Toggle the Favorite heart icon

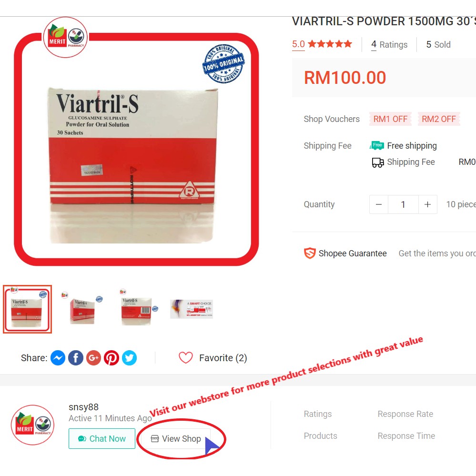(185, 358)
